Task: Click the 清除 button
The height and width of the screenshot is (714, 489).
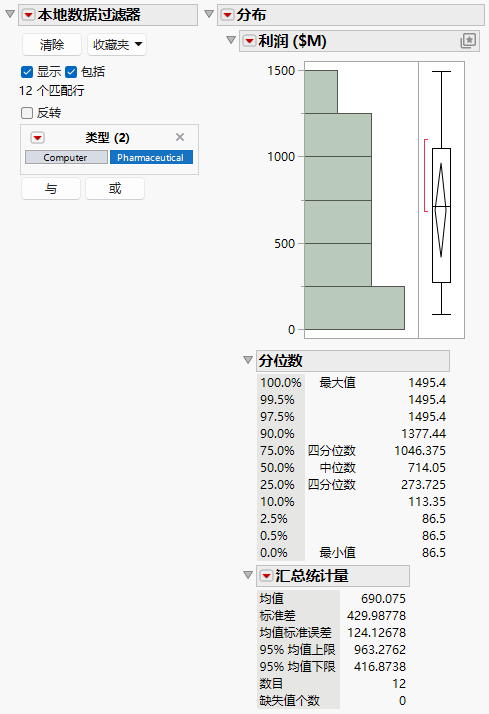Action: [52, 45]
